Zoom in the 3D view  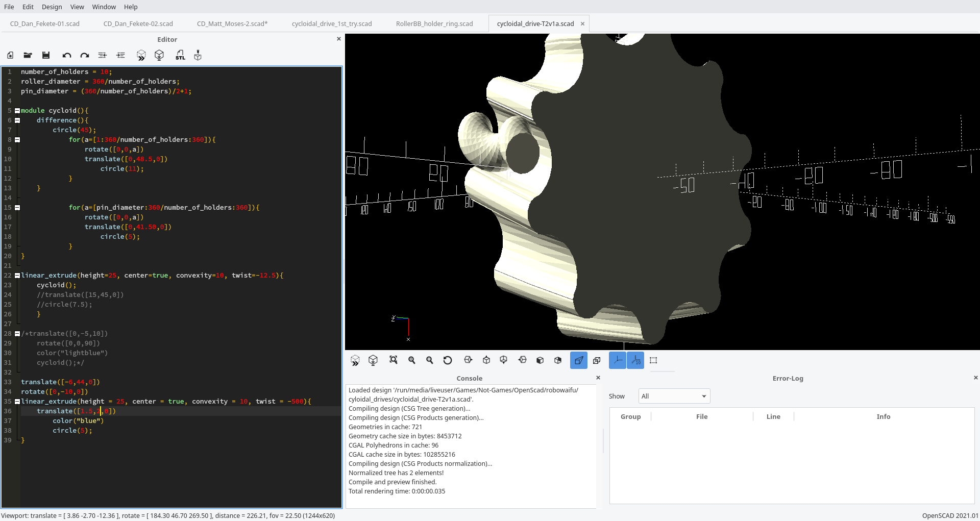(412, 360)
